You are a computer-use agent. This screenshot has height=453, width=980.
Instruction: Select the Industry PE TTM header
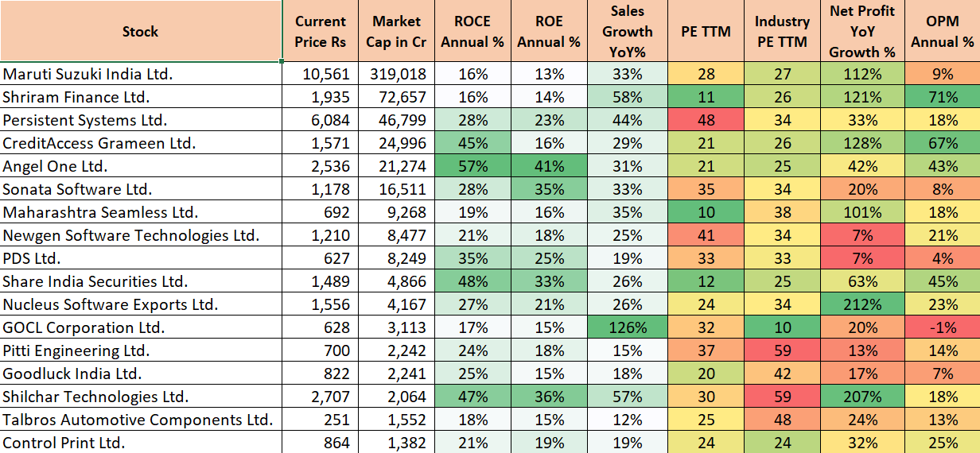pyautogui.click(x=783, y=31)
